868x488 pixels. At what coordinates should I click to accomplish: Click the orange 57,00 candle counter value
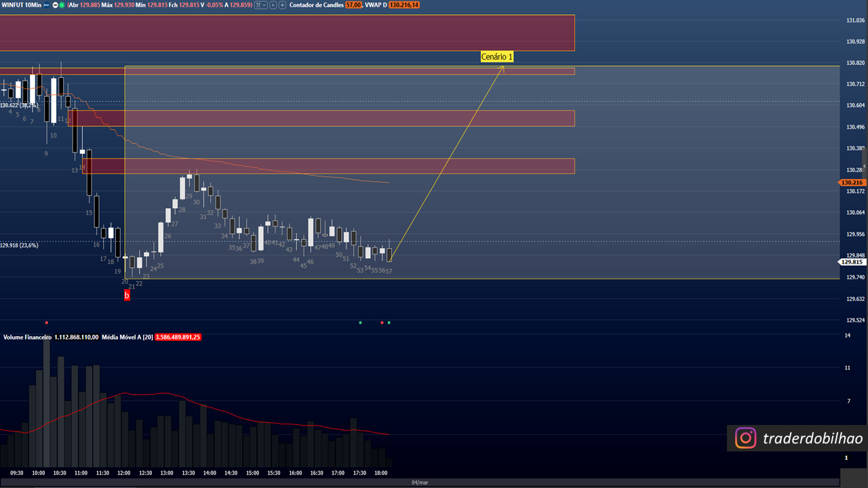(353, 5)
